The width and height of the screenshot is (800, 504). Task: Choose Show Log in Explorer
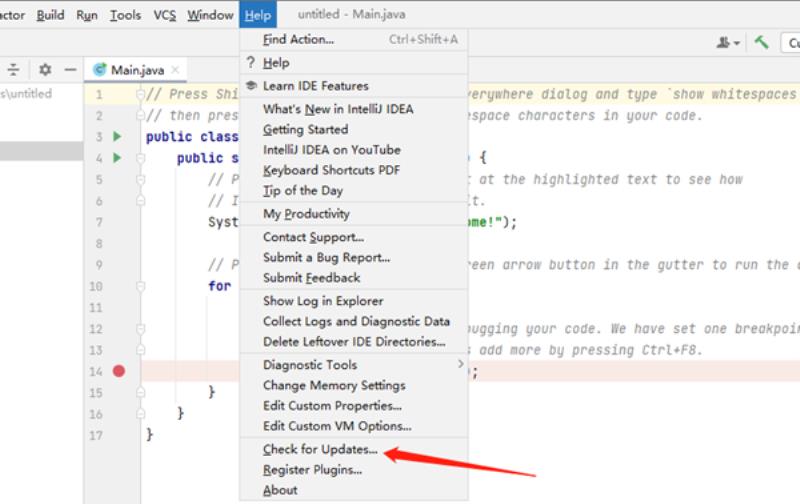point(354,301)
